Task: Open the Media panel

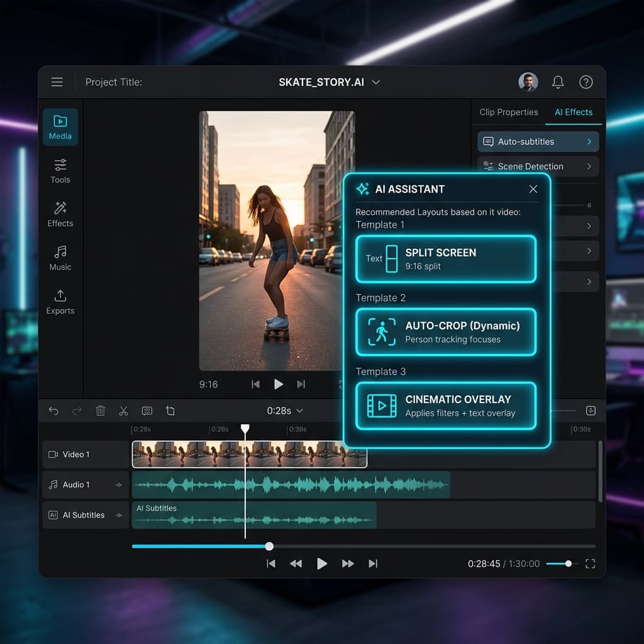Action: 60,127
